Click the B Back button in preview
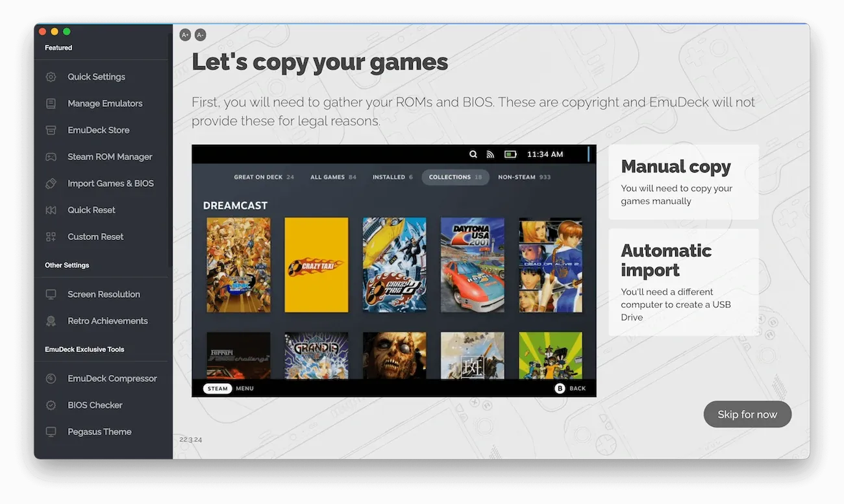This screenshot has width=844, height=504. coord(560,389)
